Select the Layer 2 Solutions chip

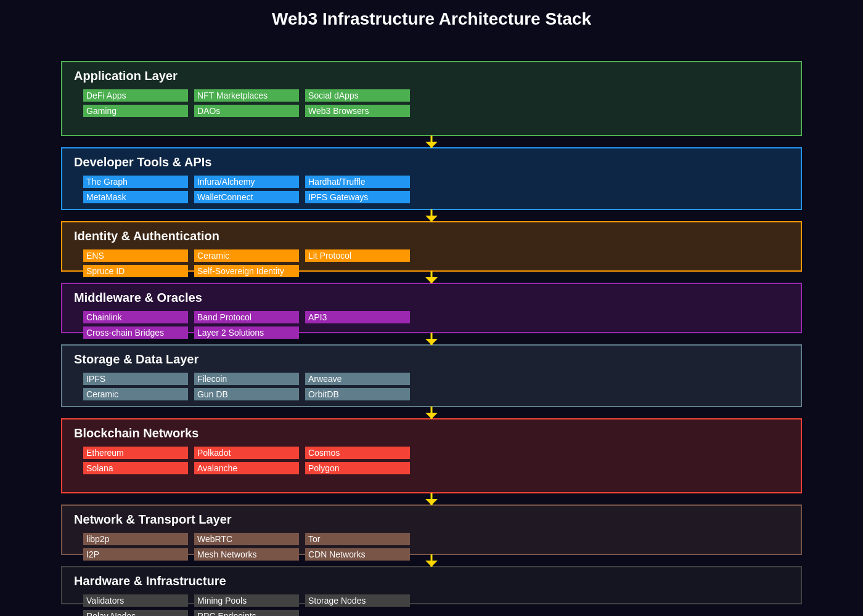pos(247,333)
